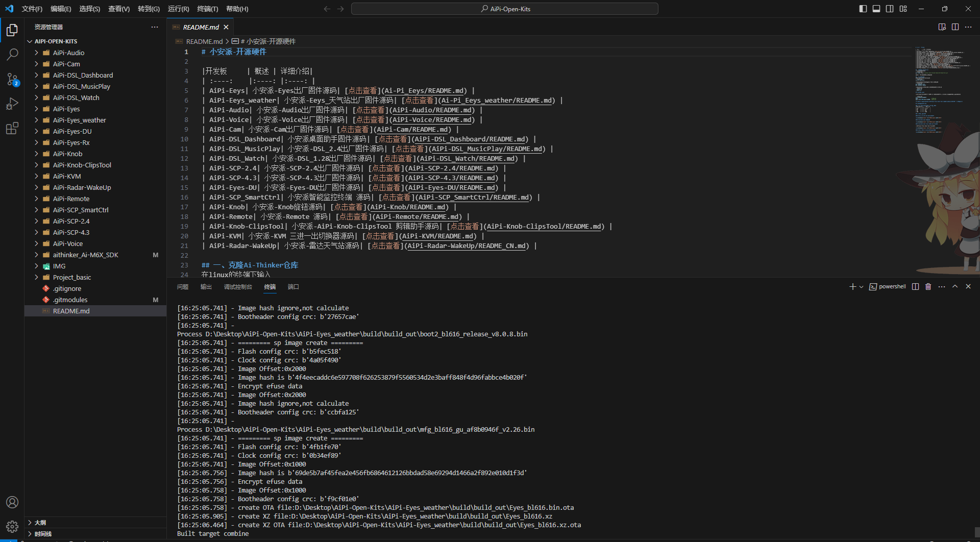Open the terminal launch profile dropdown arrow

click(861, 287)
